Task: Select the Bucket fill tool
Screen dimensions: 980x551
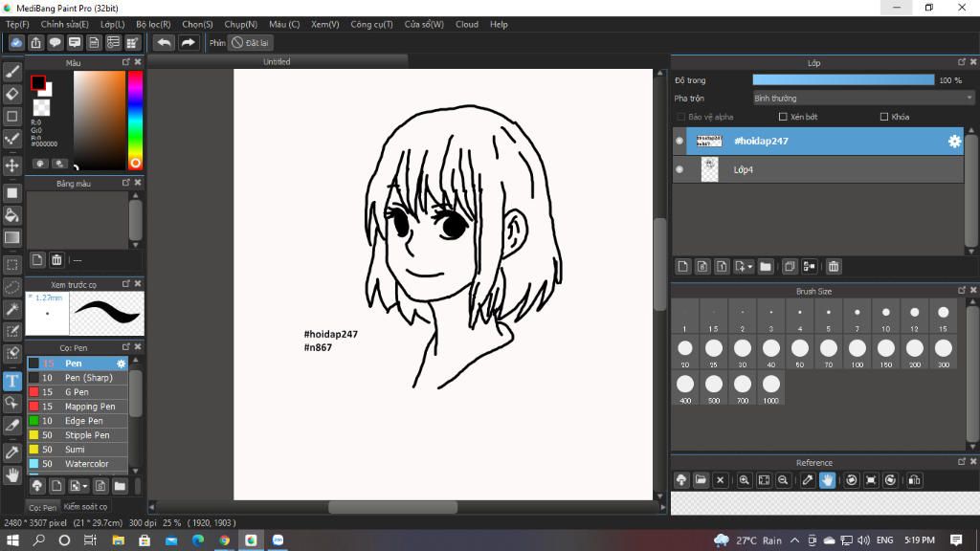Action: pyautogui.click(x=11, y=215)
